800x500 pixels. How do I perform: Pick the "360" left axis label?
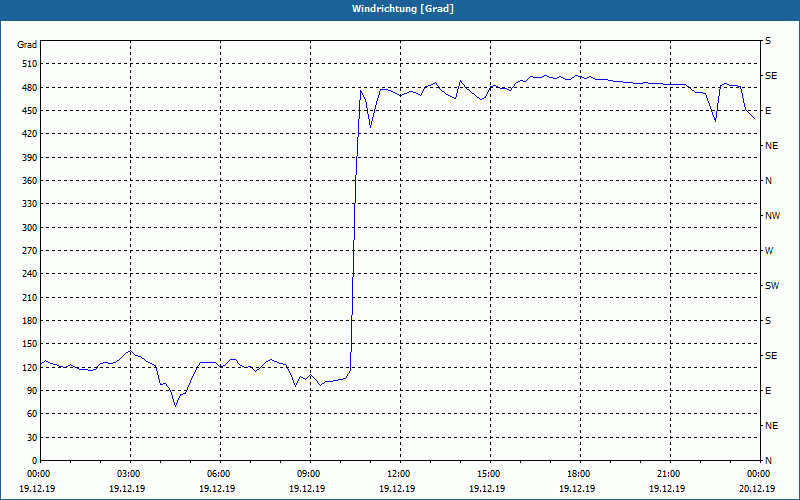[30, 181]
